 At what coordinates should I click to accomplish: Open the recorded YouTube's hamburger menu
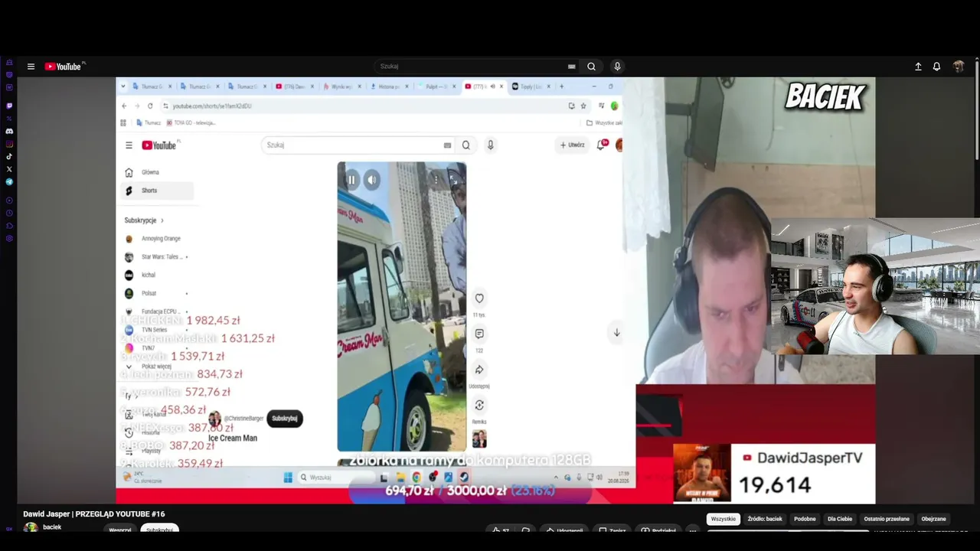click(x=129, y=145)
